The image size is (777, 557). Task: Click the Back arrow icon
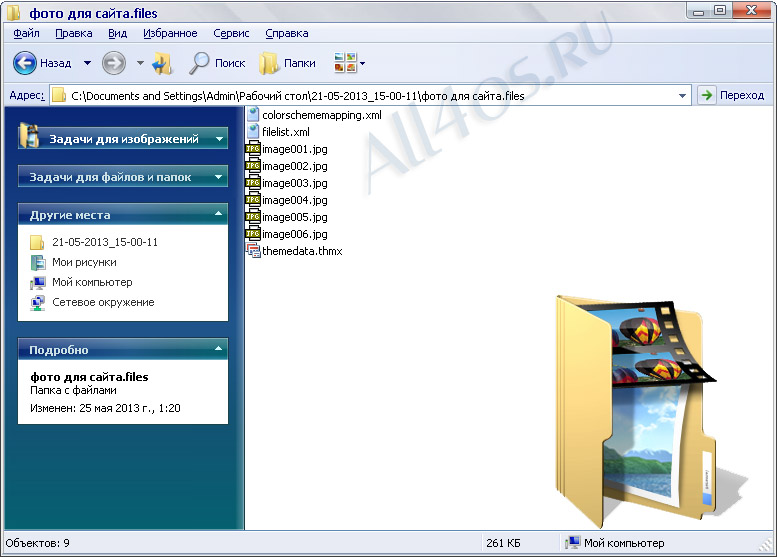click(x=24, y=63)
